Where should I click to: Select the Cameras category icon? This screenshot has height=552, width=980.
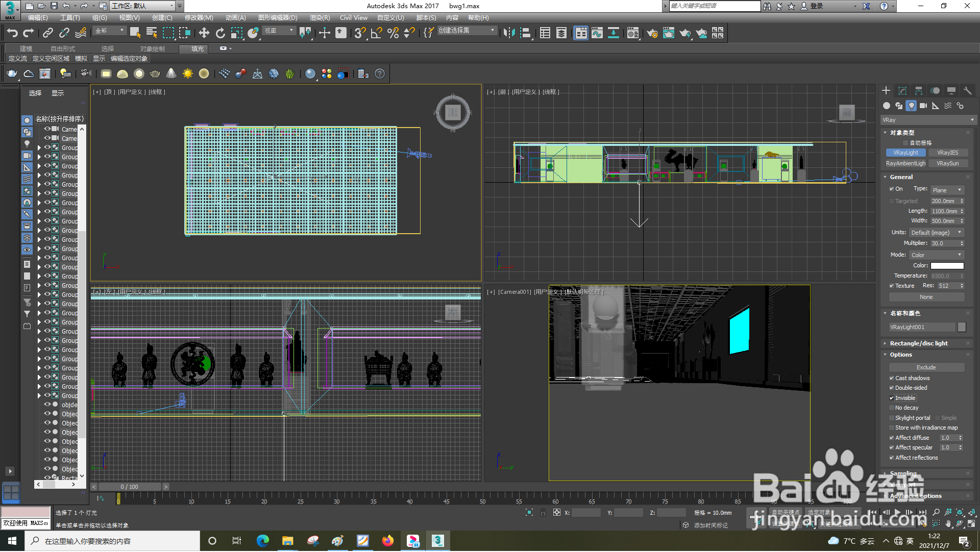tap(923, 106)
